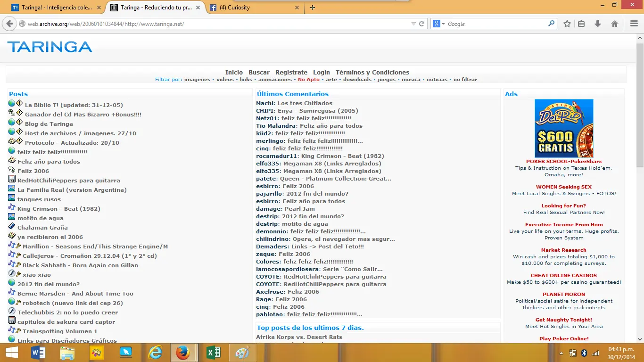
Task: Open File Explorer from the taskbar
Action: tap(67, 353)
